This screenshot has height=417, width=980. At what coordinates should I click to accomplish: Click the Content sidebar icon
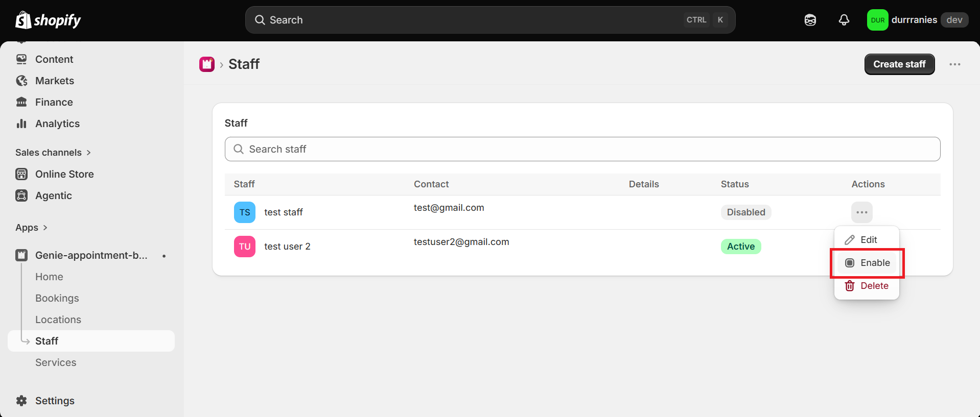click(21, 59)
